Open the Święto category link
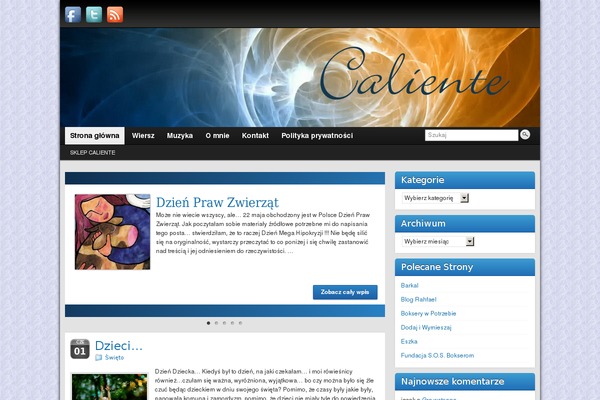 point(114,358)
